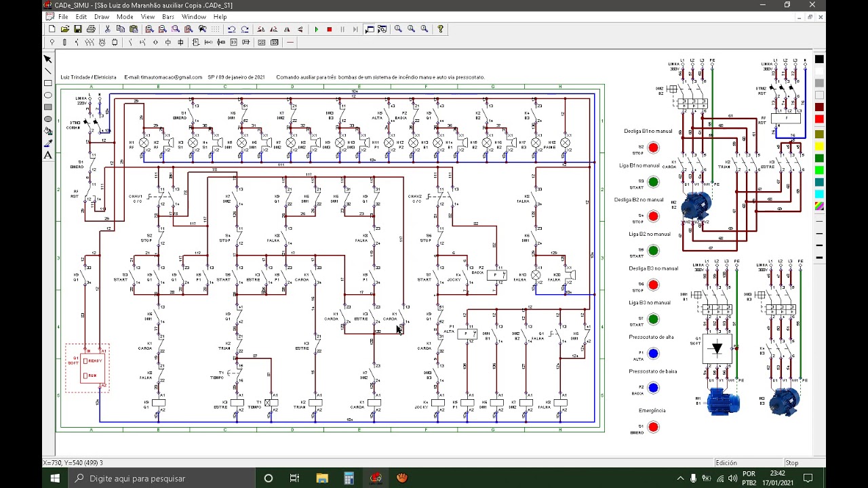The width and height of the screenshot is (868, 488).
Task: Open the multicolor custom palette swatch
Action: pos(819,206)
